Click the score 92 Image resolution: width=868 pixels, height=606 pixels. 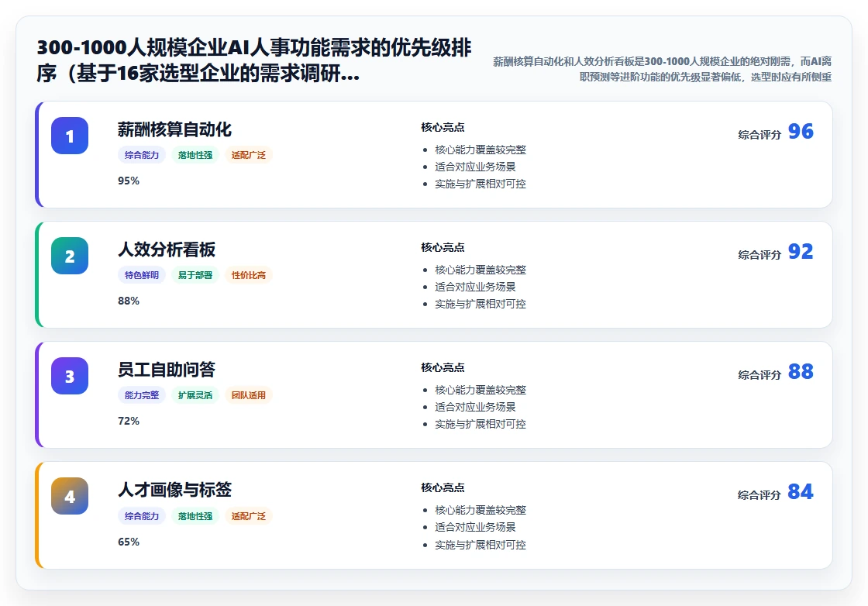801,251
